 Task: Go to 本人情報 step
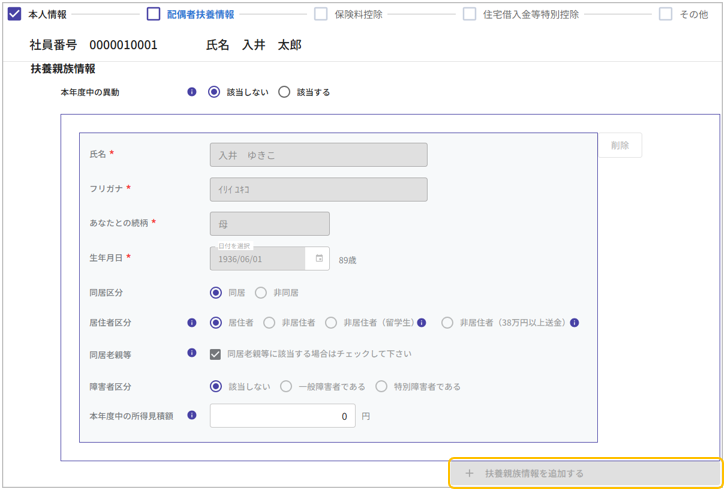click(39, 14)
